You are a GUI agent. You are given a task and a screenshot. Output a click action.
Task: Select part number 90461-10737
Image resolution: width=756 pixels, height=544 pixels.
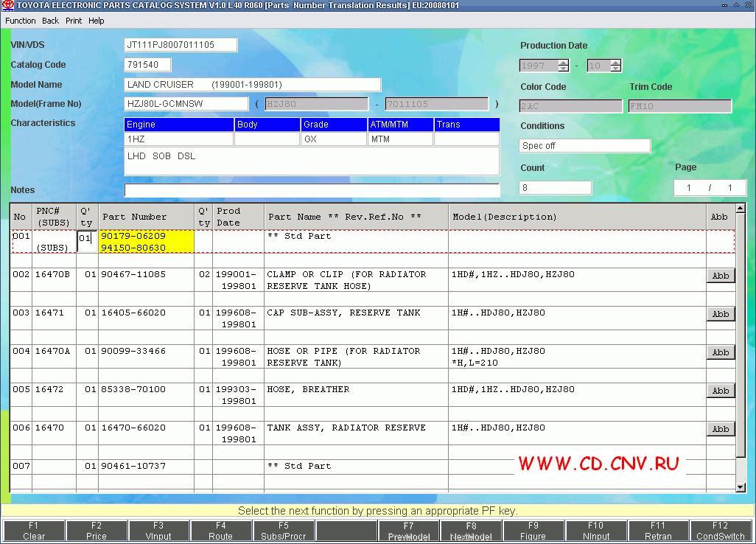tap(133, 466)
